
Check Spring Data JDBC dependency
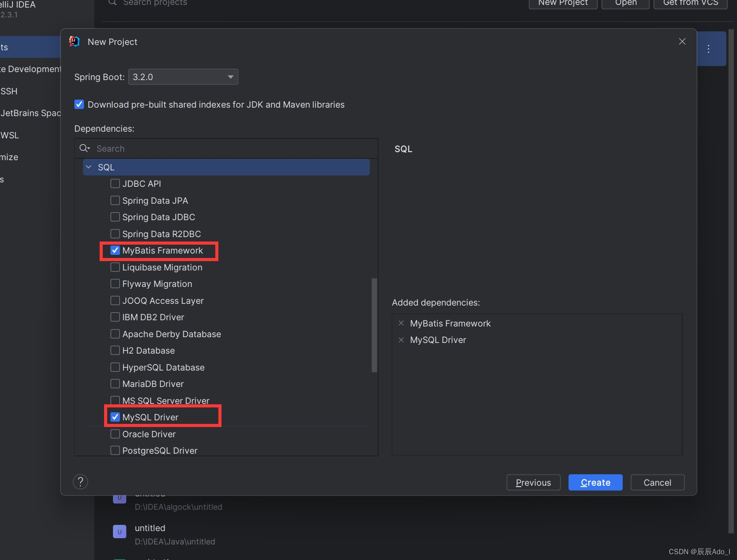coord(115,217)
